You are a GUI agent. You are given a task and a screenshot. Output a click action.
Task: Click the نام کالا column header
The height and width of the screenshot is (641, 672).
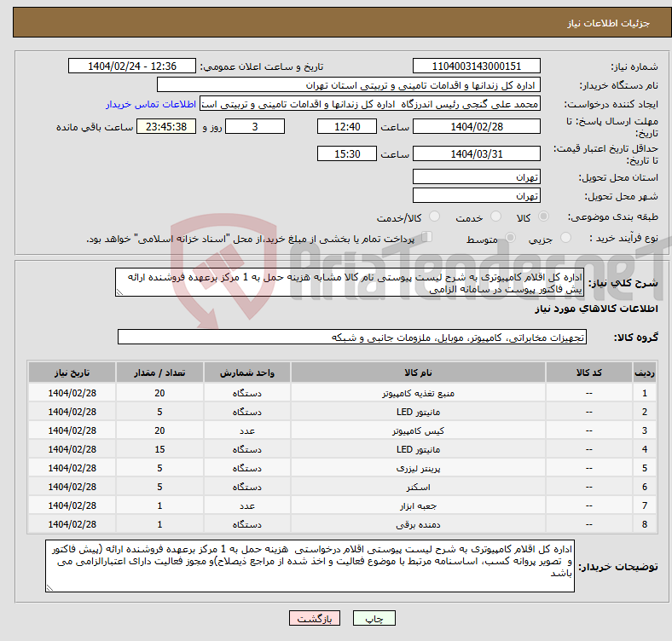pyautogui.click(x=418, y=372)
